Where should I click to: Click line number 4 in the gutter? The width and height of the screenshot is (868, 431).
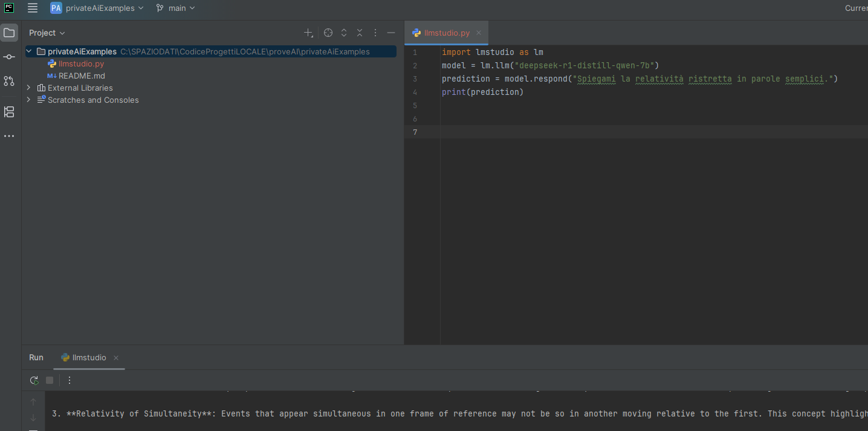click(x=415, y=92)
